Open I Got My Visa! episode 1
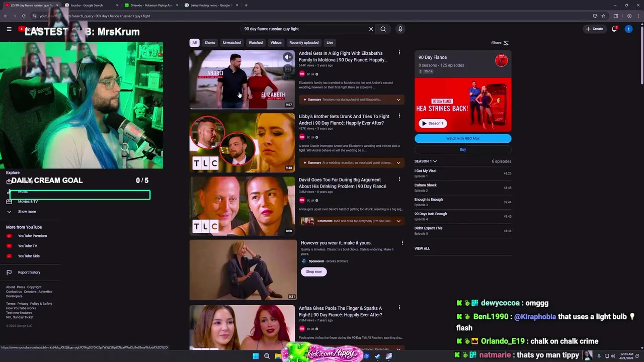 tap(463, 173)
